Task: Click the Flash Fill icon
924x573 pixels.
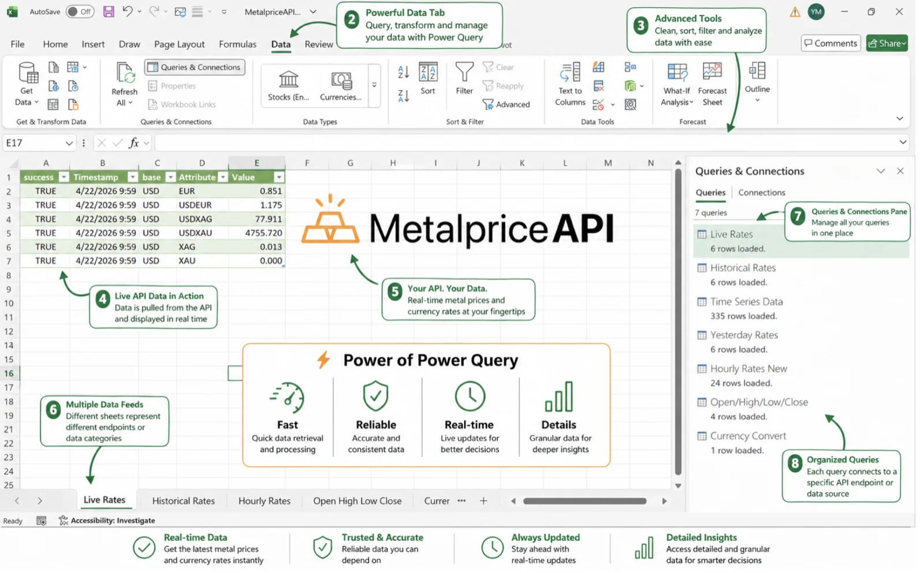Action: (599, 68)
